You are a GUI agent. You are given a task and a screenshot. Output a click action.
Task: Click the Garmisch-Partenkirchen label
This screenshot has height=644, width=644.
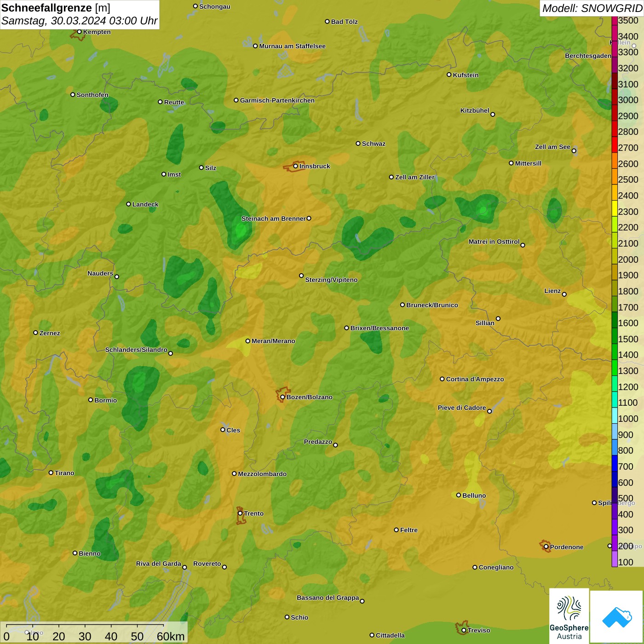277,100
